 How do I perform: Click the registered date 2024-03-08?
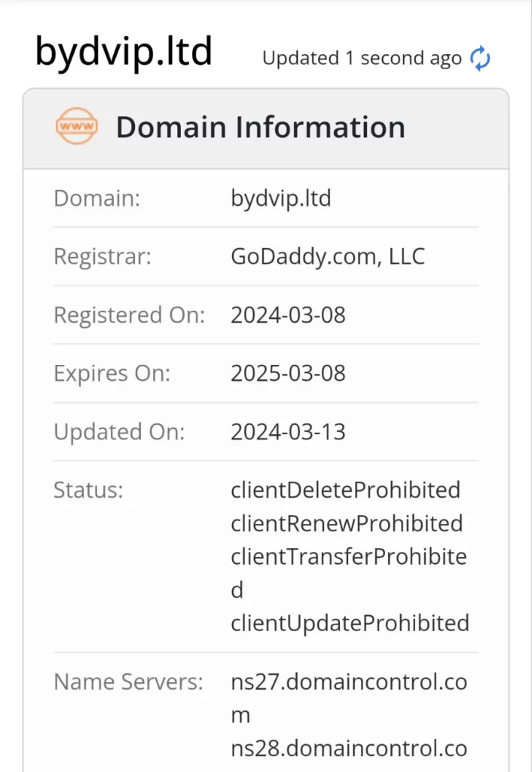pos(288,315)
